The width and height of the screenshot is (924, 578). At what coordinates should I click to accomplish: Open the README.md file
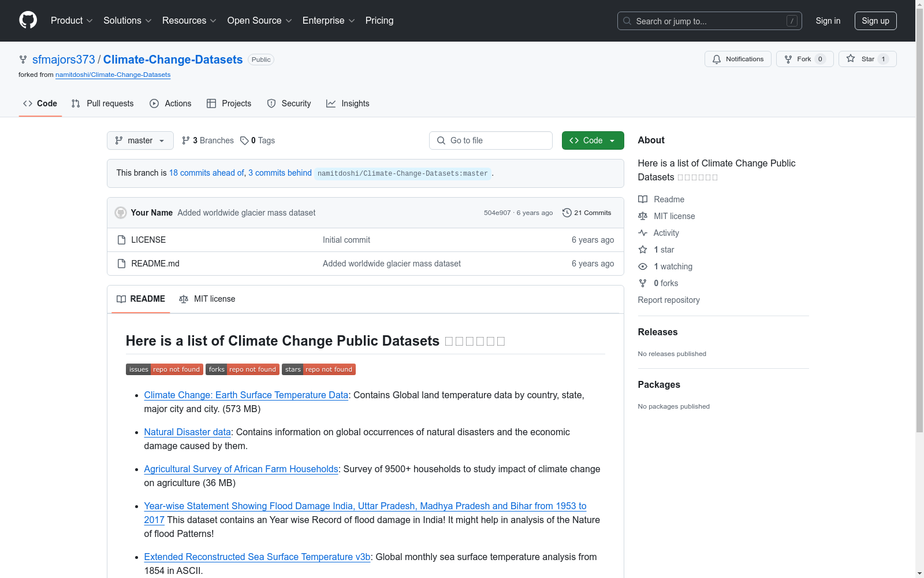(155, 264)
